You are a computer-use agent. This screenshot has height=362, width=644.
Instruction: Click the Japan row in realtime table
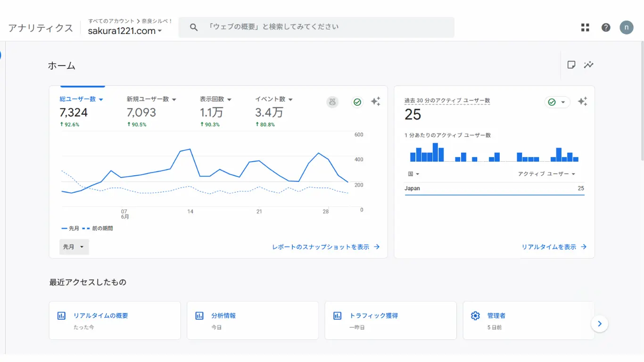coord(494,189)
